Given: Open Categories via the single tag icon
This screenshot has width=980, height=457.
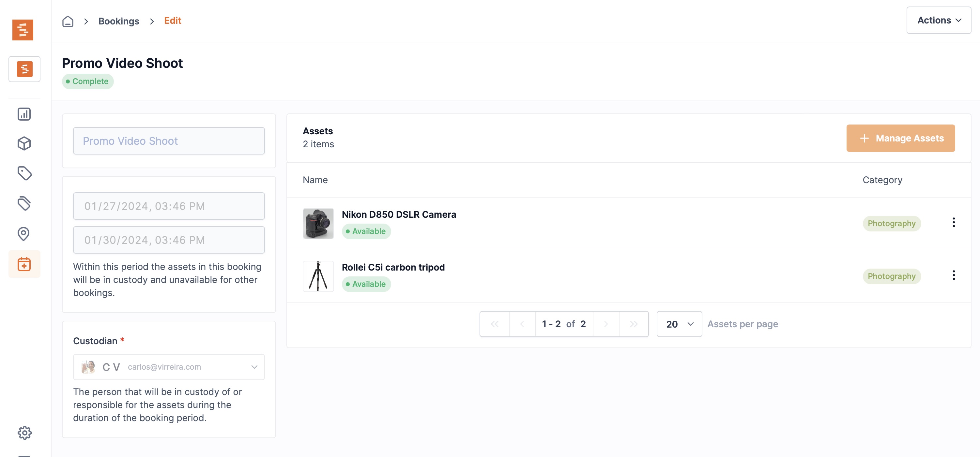Looking at the screenshot, I should pyautogui.click(x=24, y=173).
